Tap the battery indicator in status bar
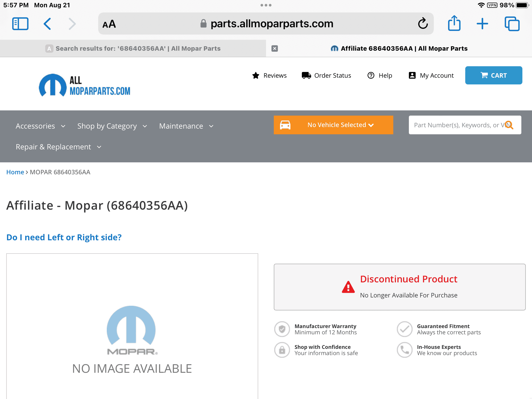 (x=522, y=5)
